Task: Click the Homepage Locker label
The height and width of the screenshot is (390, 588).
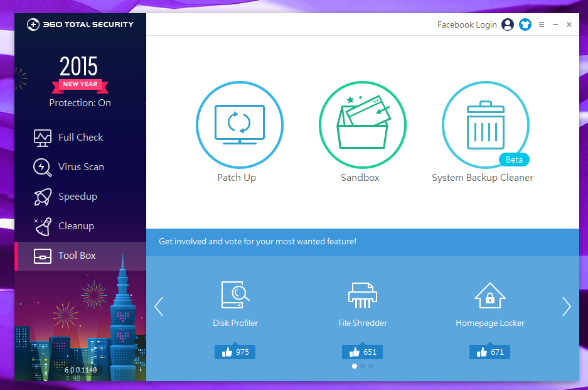Action: [x=489, y=323]
